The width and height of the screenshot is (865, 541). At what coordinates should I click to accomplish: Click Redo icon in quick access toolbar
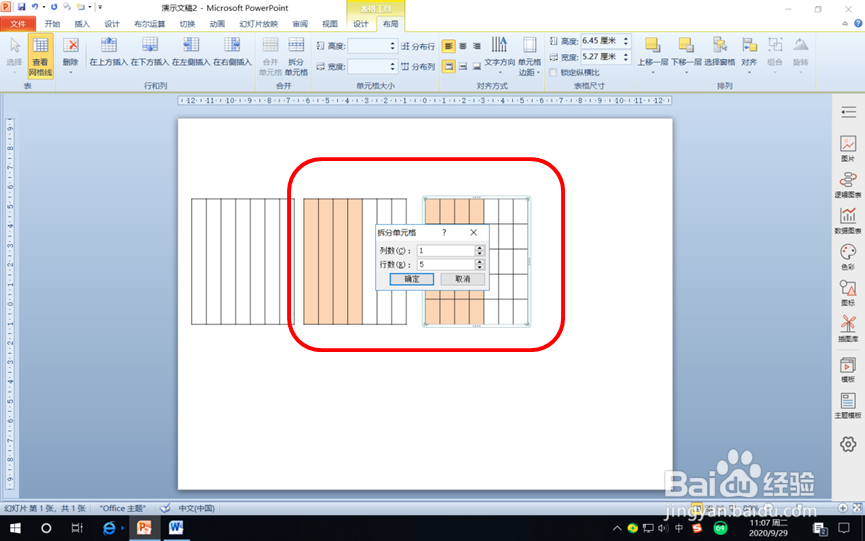(x=54, y=7)
